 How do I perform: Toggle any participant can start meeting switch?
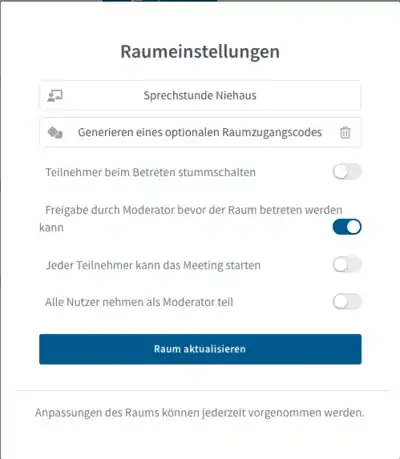coord(347,265)
